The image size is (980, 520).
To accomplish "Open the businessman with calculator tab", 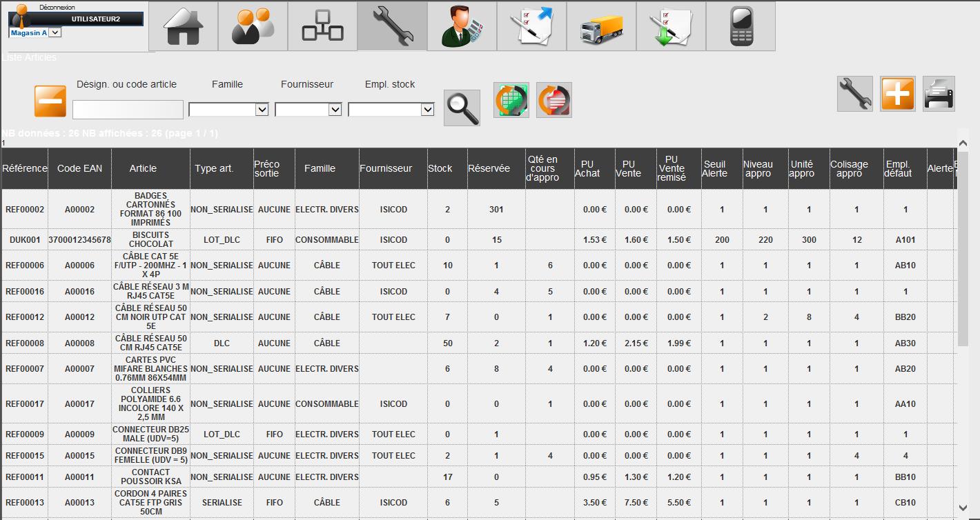I will point(462,26).
